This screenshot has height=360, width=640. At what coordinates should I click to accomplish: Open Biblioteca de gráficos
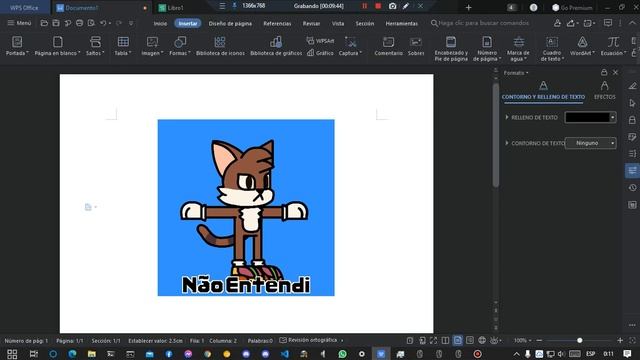(x=276, y=46)
